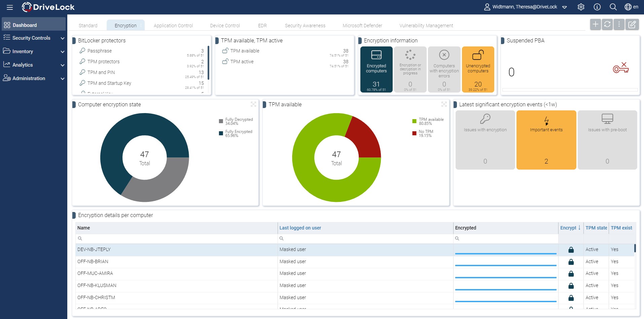
Task: Open the Issues with pre-boot tile
Action: click(607, 140)
